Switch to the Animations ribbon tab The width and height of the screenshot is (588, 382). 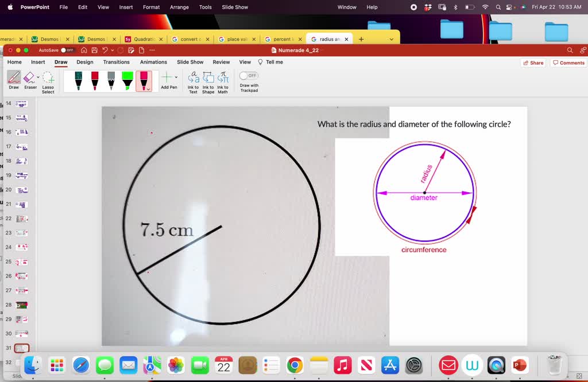point(153,62)
